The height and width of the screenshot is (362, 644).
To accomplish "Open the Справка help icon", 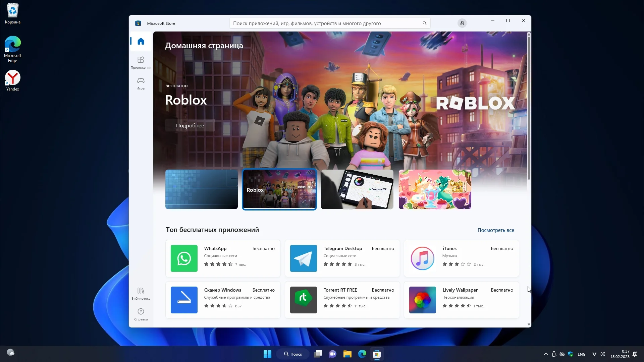I will point(141,314).
